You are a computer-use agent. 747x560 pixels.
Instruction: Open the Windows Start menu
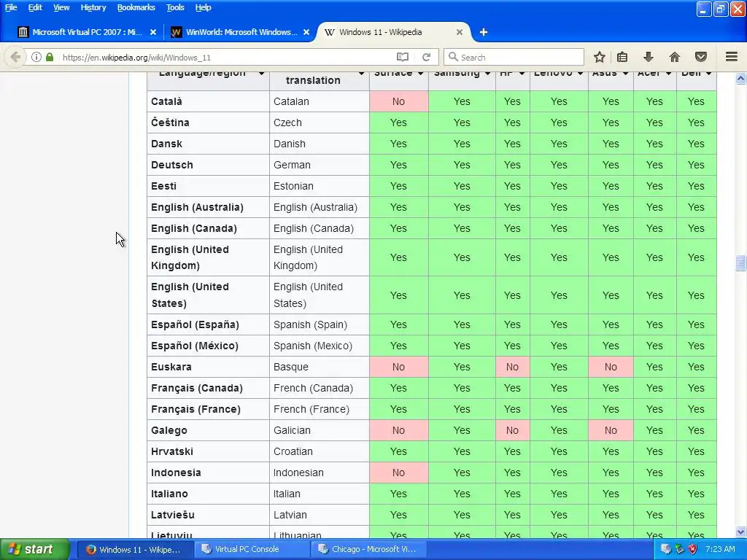34,549
